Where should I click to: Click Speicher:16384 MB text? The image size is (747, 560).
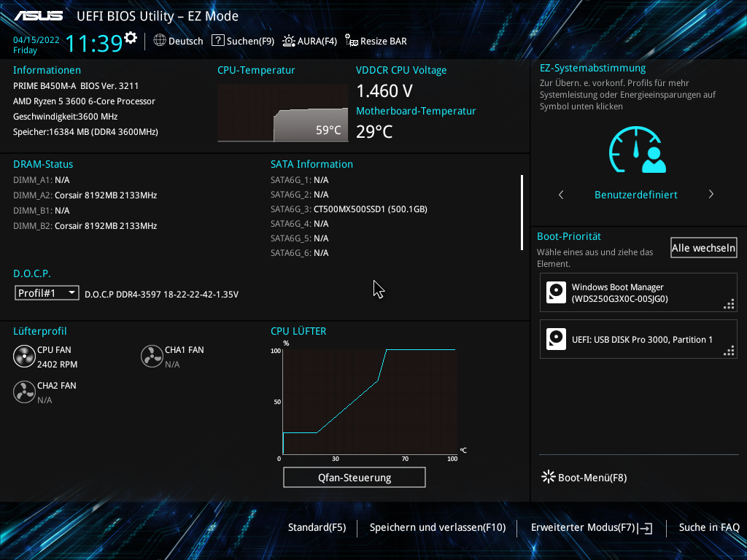(x=85, y=132)
